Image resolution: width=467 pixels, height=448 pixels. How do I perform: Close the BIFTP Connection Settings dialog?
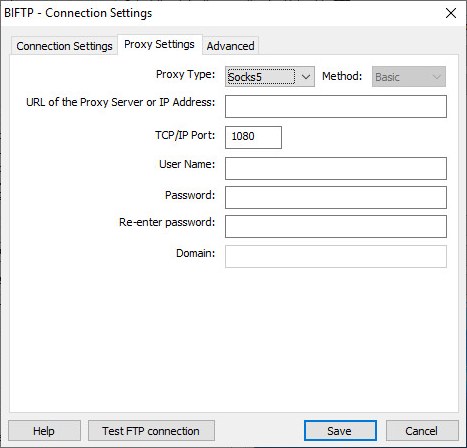click(x=451, y=13)
